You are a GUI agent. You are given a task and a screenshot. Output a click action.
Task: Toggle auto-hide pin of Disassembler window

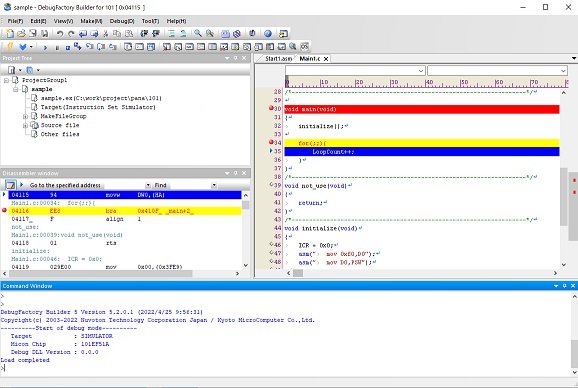[x=236, y=173]
